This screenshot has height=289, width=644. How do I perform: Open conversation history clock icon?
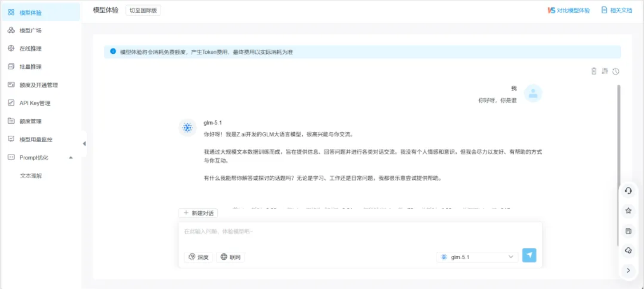pos(616,71)
